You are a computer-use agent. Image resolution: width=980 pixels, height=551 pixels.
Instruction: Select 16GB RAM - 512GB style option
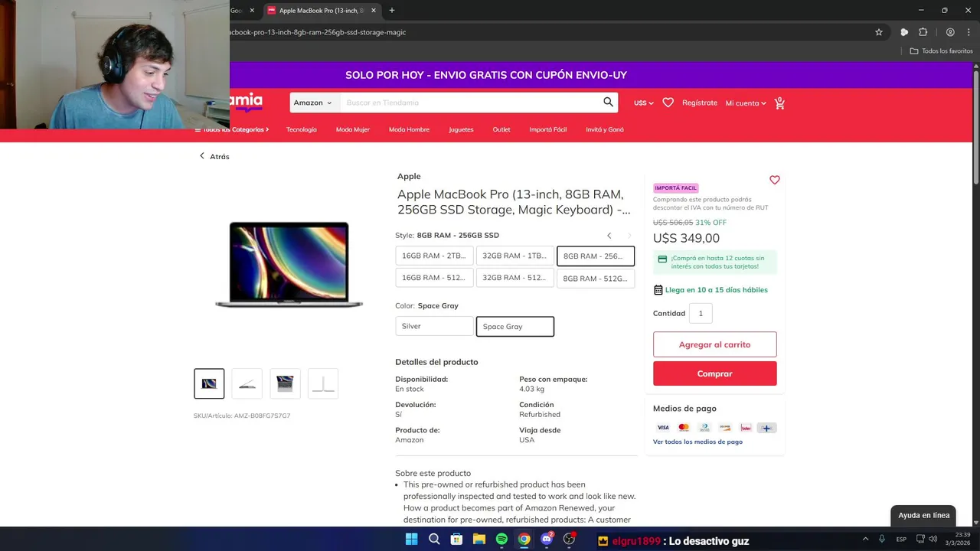[434, 278]
